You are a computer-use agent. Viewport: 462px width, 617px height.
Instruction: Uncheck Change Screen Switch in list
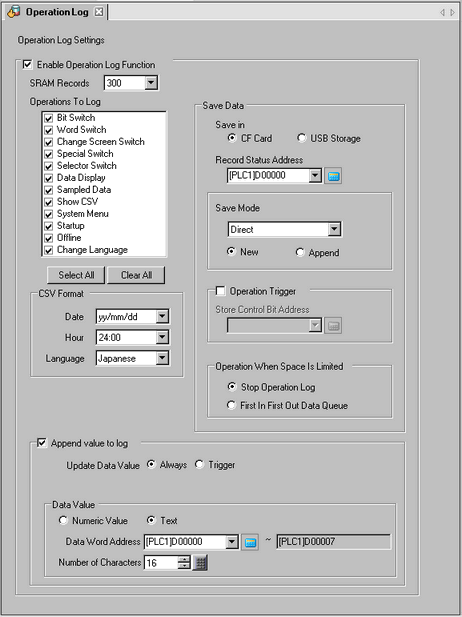[48, 142]
